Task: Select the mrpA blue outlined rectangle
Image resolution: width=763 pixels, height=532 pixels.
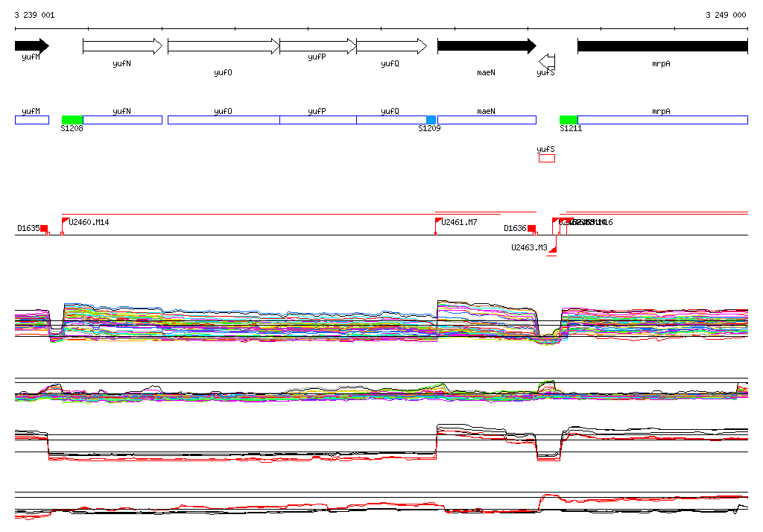Action: 662,120
